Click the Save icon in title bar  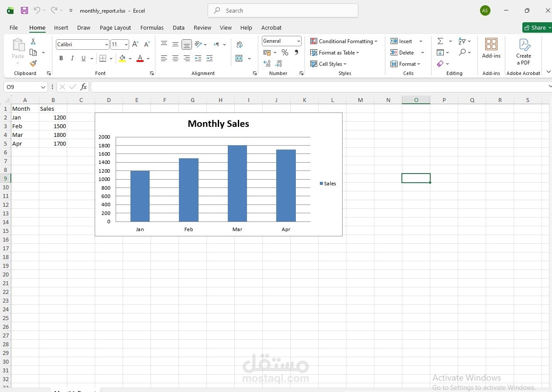coord(24,10)
